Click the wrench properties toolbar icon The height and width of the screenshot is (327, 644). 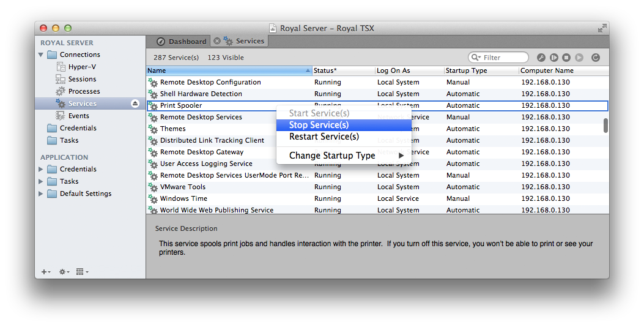pyautogui.click(x=541, y=58)
